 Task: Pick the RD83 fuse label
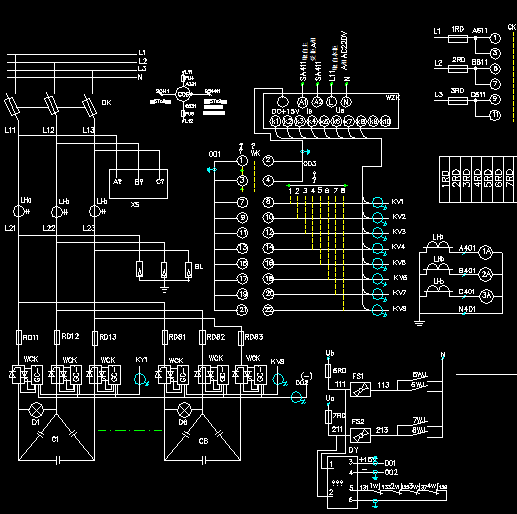pos(254,337)
